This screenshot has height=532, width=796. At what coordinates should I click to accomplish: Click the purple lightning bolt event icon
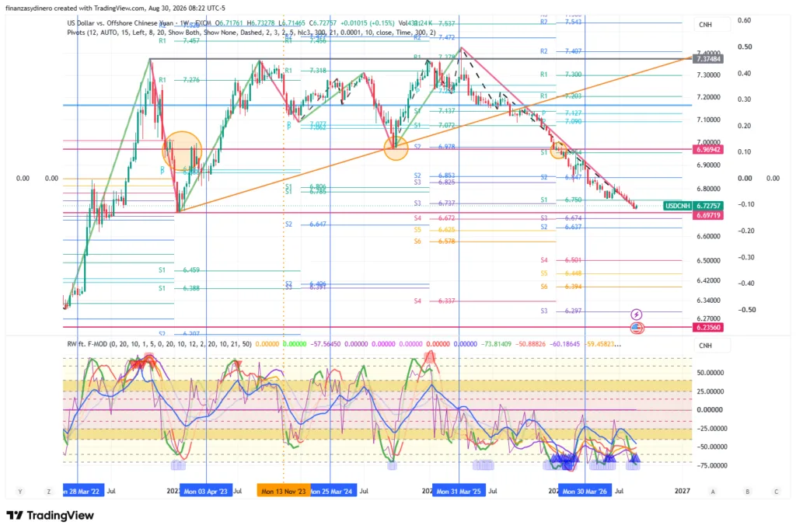click(636, 315)
